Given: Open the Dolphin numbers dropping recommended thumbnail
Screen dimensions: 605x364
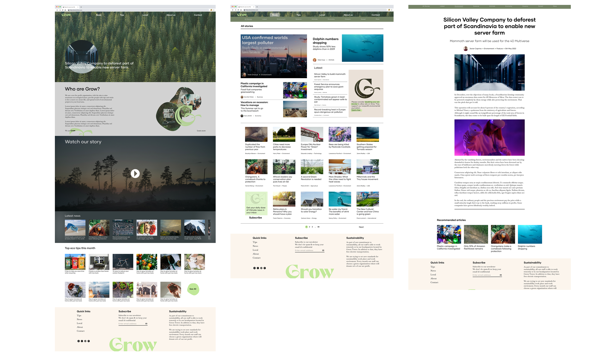Looking at the screenshot, I should 530,234.
